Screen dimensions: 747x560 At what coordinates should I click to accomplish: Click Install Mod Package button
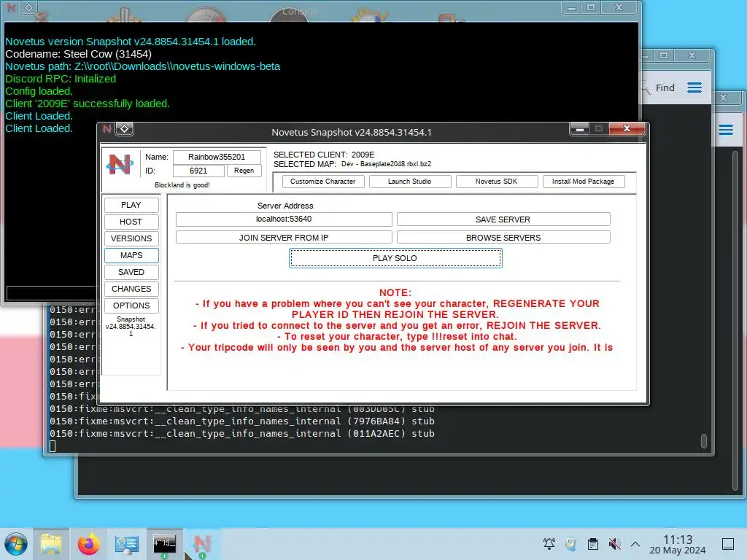click(x=583, y=182)
